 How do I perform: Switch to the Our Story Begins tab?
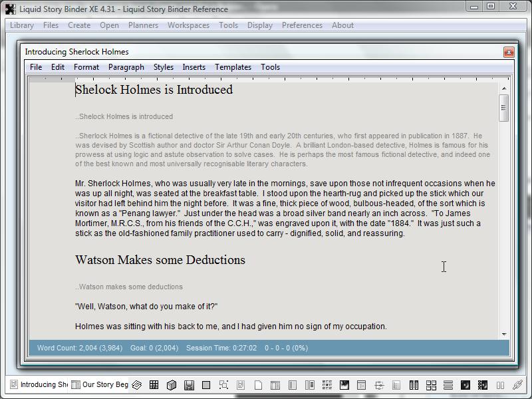click(100, 385)
